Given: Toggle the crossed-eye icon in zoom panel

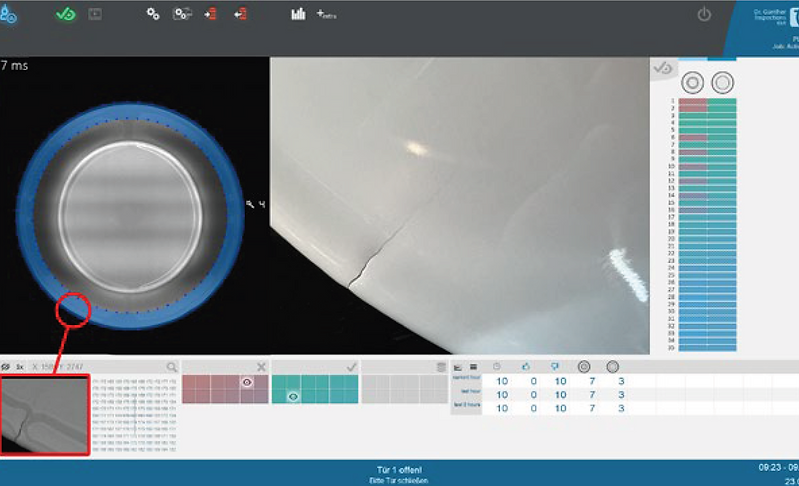Looking at the screenshot, I should point(6,367).
